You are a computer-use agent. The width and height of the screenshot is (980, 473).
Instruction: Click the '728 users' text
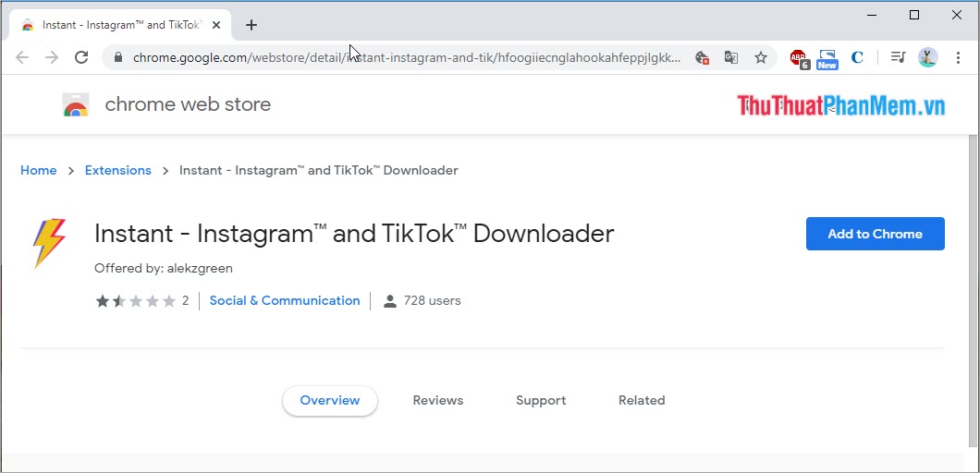433,300
